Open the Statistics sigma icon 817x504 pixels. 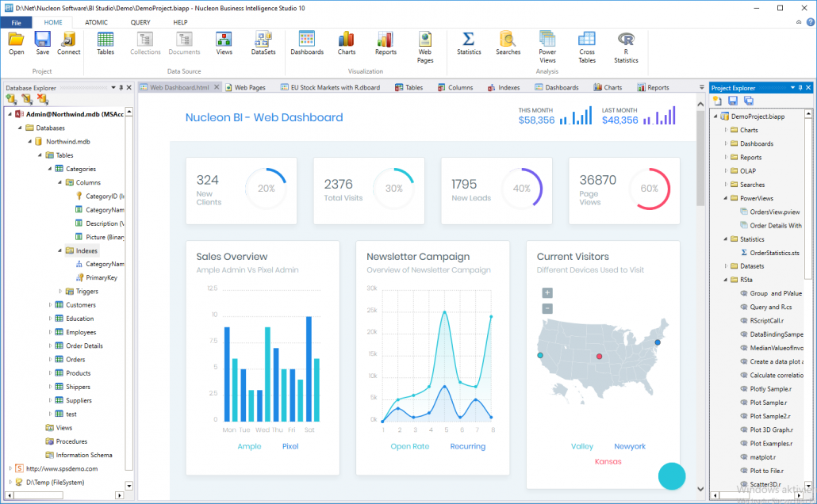coord(469,43)
